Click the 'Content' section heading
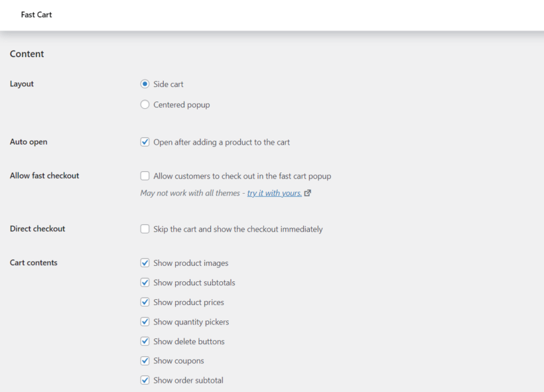The image size is (544, 392). point(27,54)
